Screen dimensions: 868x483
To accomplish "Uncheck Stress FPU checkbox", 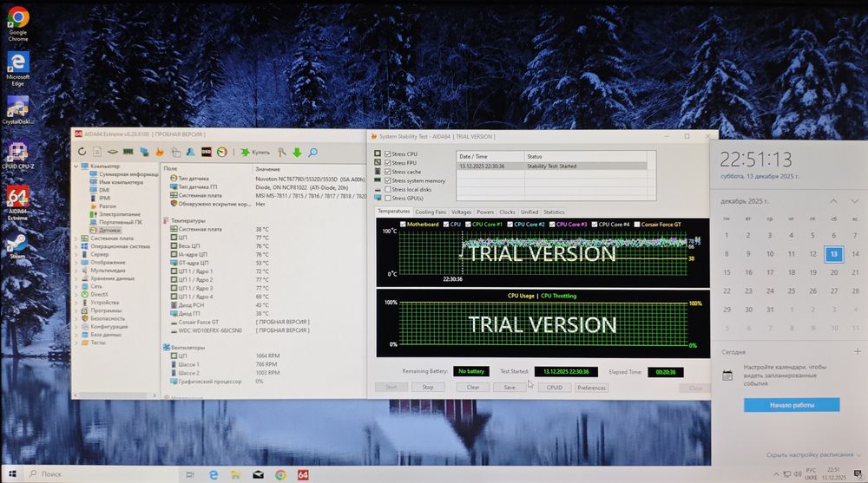I will pyautogui.click(x=387, y=163).
